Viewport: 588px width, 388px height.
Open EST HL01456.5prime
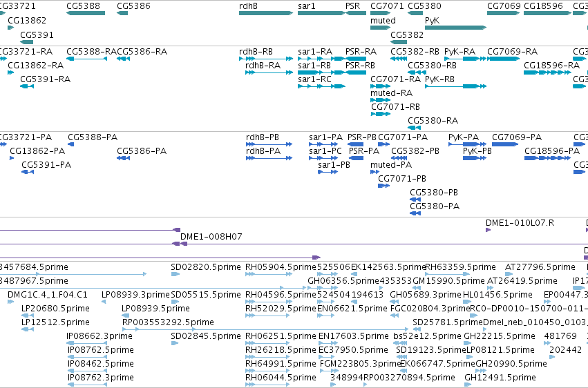pos(497,295)
